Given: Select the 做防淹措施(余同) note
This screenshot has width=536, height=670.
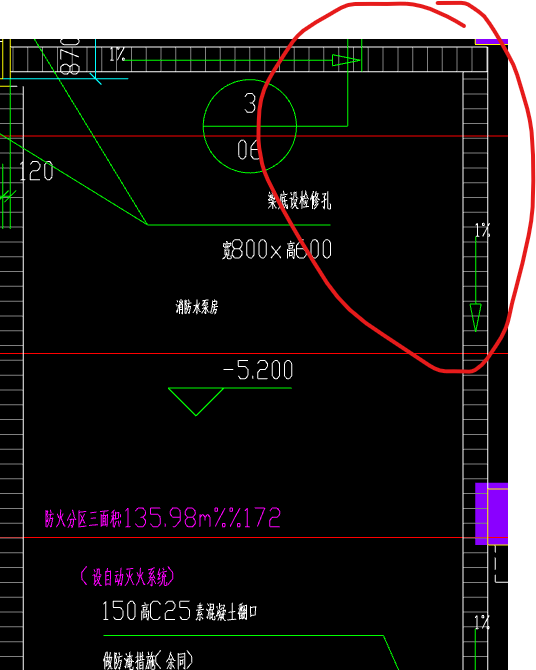Looking at the screenshot, I should click(x=148, y=661).
